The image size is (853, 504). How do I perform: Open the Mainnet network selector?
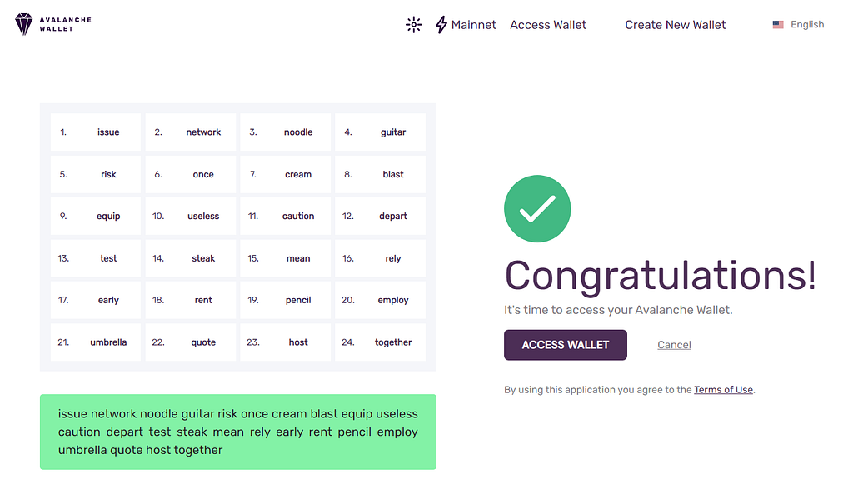coord(466,24)
